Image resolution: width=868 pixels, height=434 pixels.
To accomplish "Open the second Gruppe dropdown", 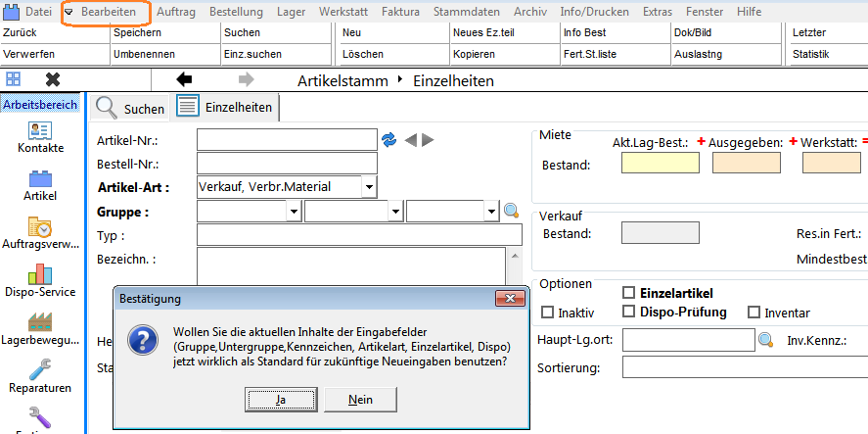I will (395, 212).
